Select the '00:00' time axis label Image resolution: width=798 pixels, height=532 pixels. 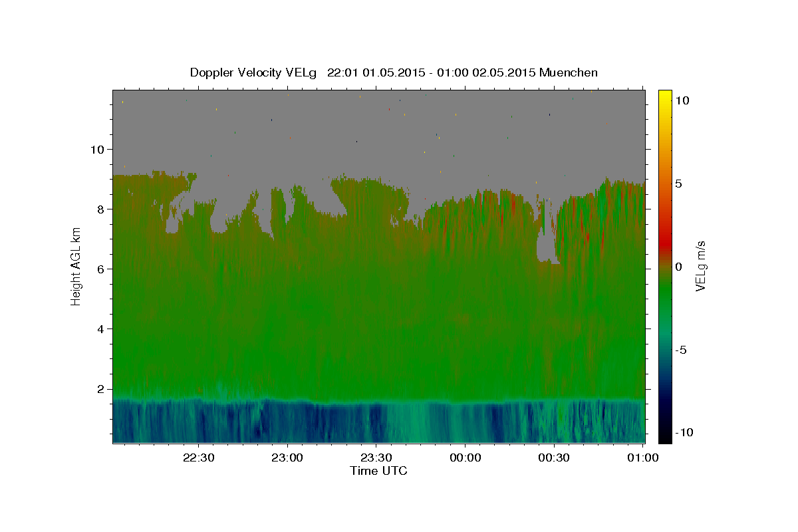click(x=465, y=458)
